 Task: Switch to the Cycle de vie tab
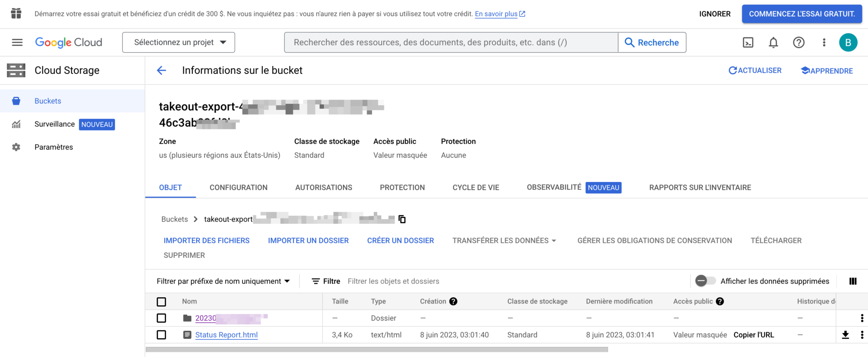point(476,187)
